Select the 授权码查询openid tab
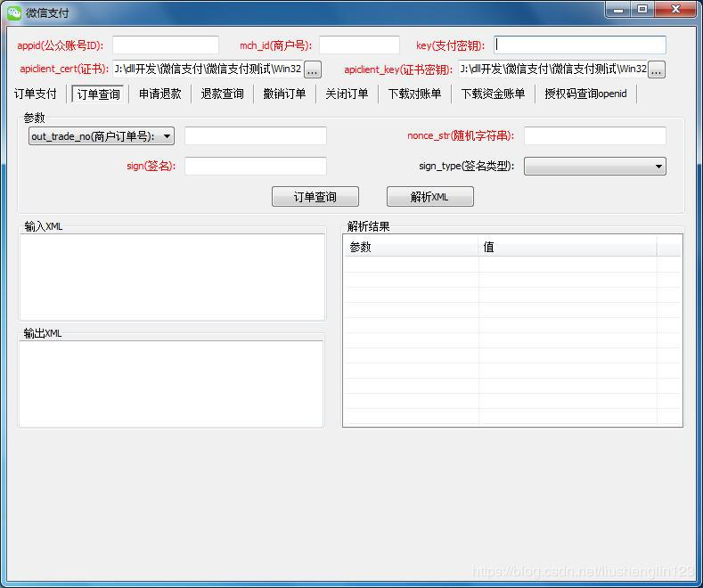Screen dimensions: 703x588 click(x=585, y=94)
